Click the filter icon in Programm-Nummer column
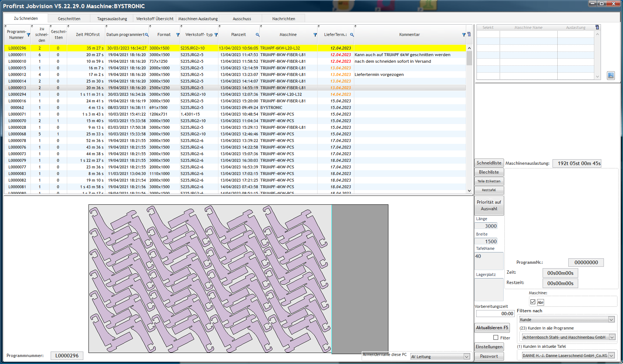 [x=28, y=35]
